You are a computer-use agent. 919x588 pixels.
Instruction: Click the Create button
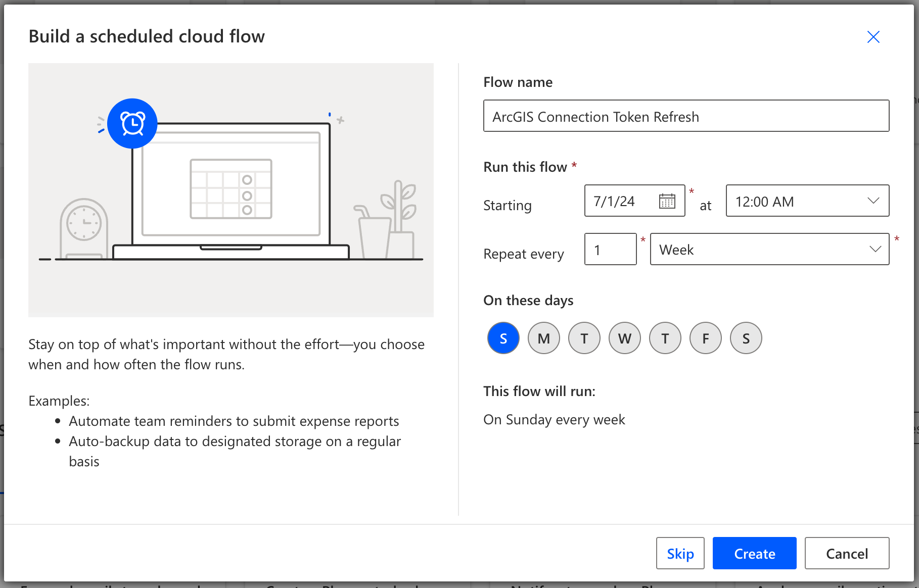[754, 553]
